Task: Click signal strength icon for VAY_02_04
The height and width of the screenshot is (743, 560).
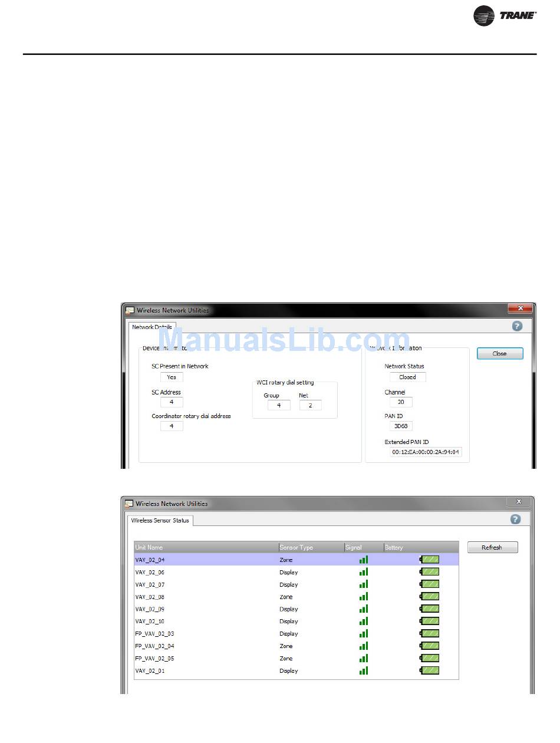Action: click(x=364, y=560)
